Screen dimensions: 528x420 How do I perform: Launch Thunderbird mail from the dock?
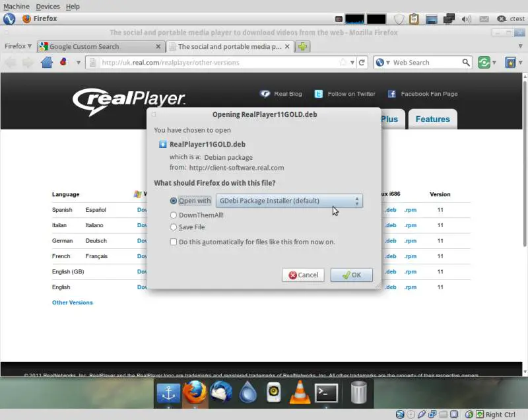click(x=221, y=392)
